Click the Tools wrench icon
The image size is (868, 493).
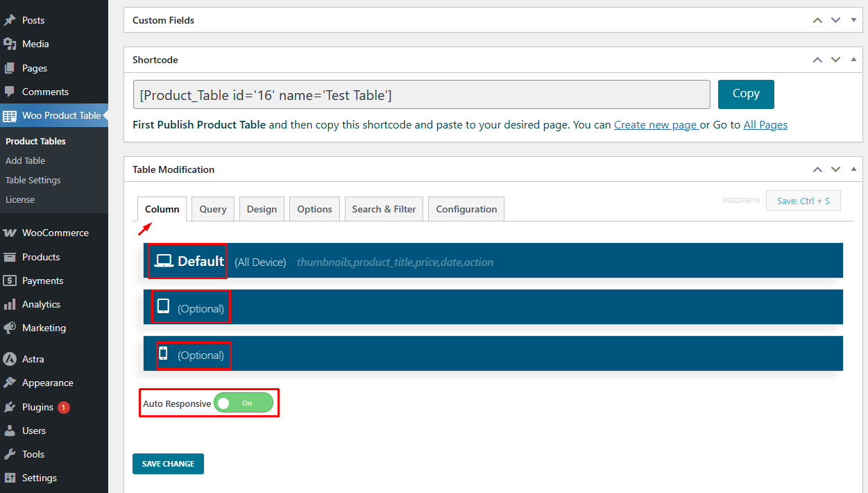[x=10, y=454]
